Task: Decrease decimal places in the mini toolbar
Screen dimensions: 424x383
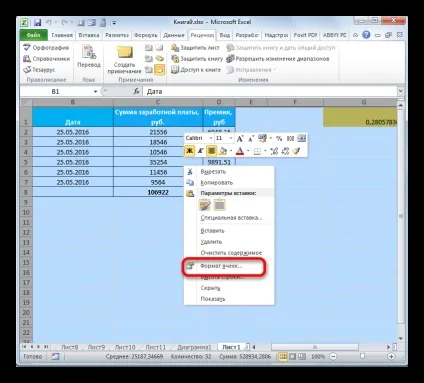Action: (x=285, y=151)
